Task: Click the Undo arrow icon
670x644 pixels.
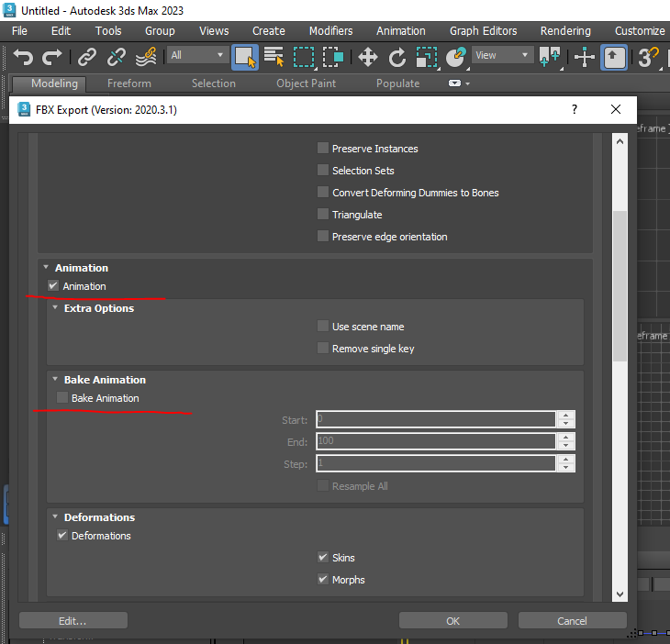Action: point(23,57)
